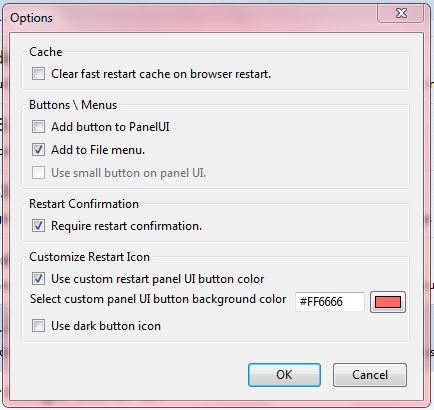Click the grayed-out small button checkbox
Viewport: 434px width, 410px height.
pos(38,173)
